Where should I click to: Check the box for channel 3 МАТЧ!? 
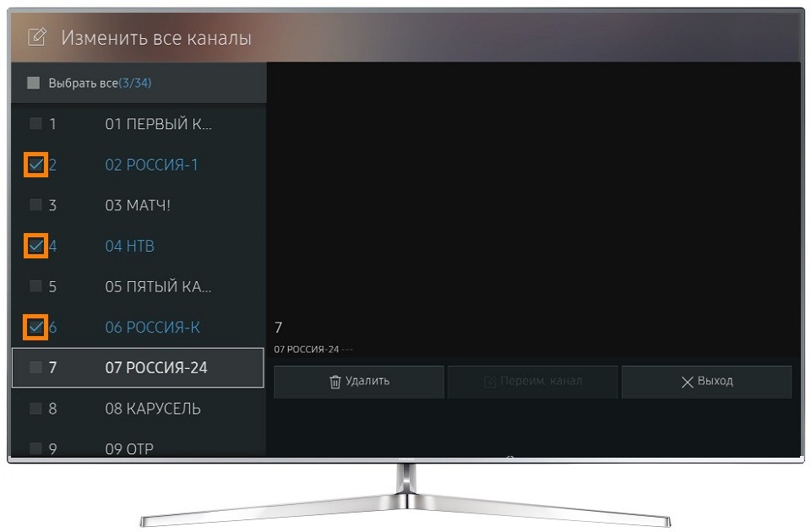tap(35, 204)
